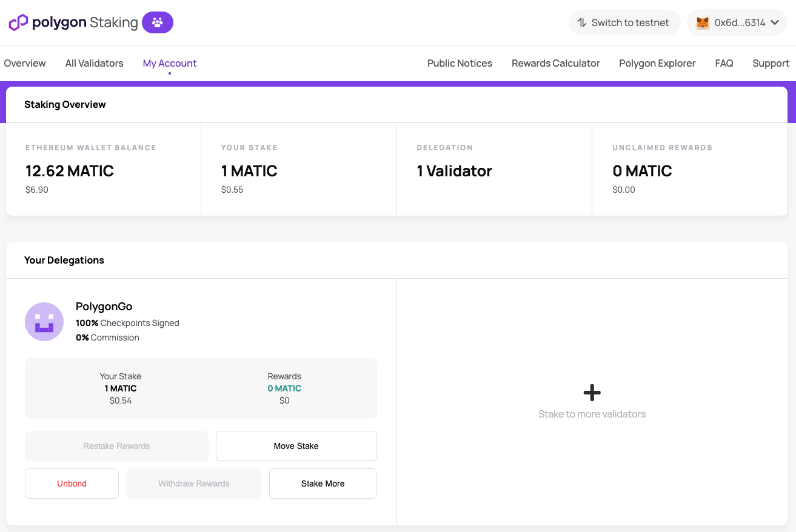
Task: Click the 'DELEGATION' label
Action: 445,147
